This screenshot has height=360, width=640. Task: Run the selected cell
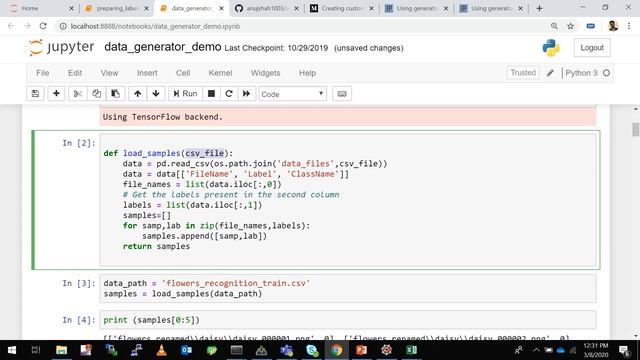(x=185, y=94)
